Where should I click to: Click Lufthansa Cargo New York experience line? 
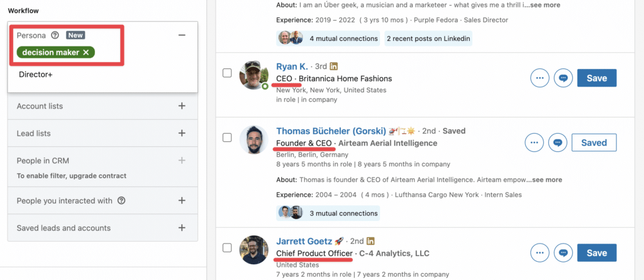click(399, 195)
